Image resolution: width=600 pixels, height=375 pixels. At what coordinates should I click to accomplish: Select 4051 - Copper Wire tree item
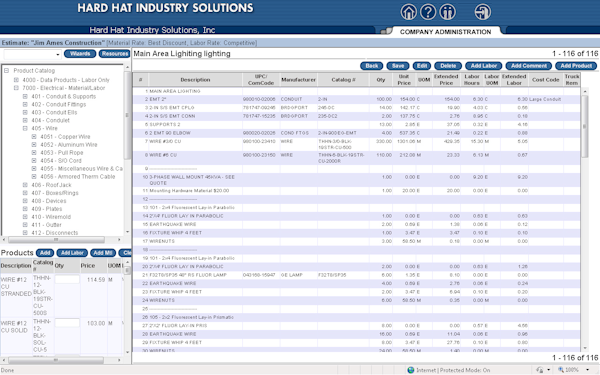point(65,137)
